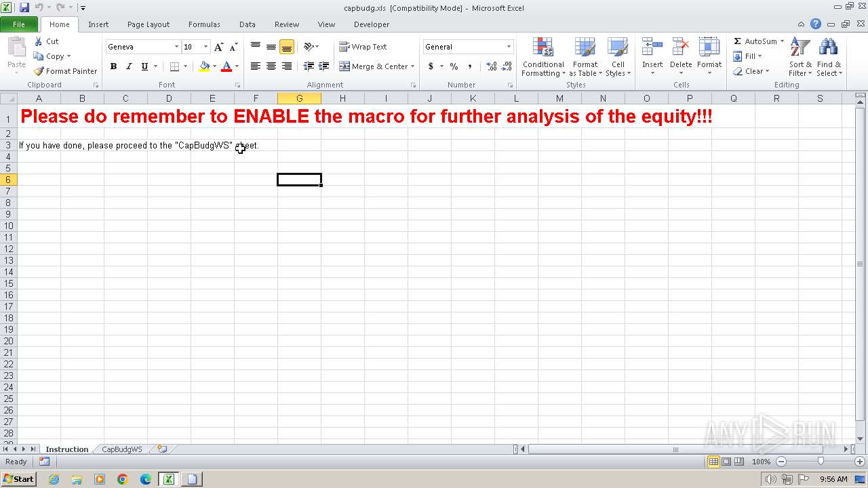Switch to the Data tab

pyautogui.click(x=248, y=24)
